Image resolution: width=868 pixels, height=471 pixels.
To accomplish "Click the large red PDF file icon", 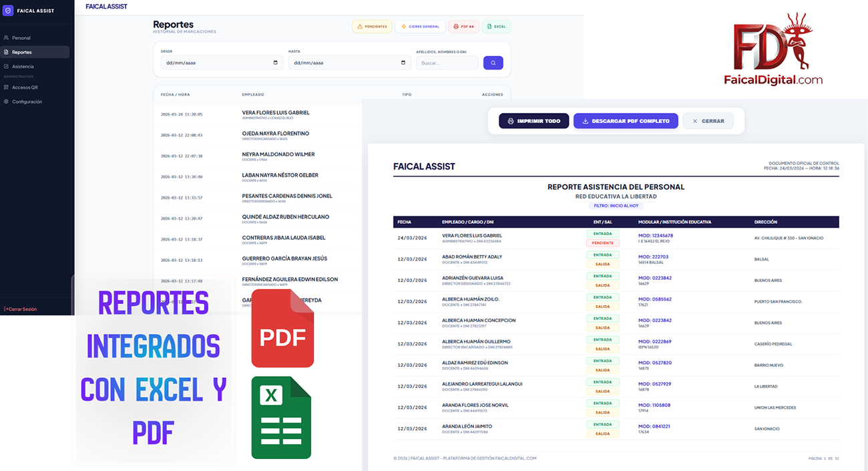I will [x=282, y=331].
